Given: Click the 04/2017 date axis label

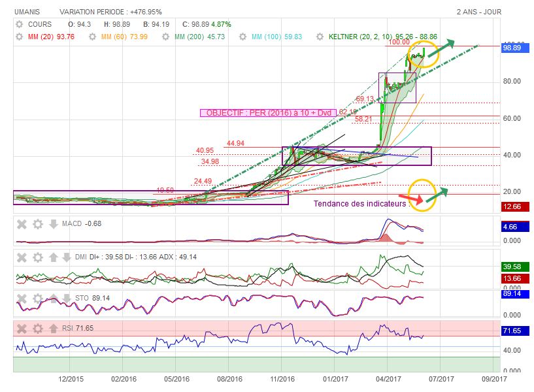Looking at the screenshot, I should [x=389, y=379].
